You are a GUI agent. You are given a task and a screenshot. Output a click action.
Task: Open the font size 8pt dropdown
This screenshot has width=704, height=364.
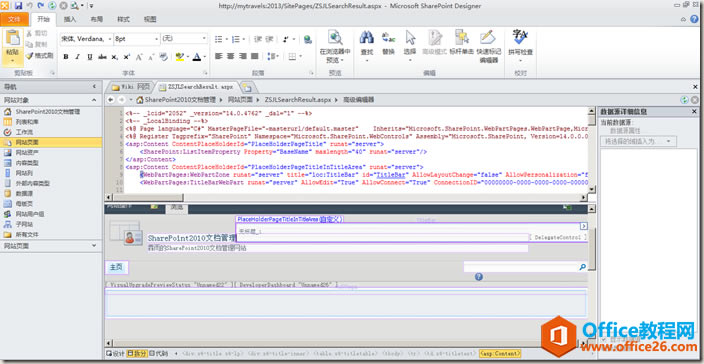pyautogui.click(x=136, y=39)
